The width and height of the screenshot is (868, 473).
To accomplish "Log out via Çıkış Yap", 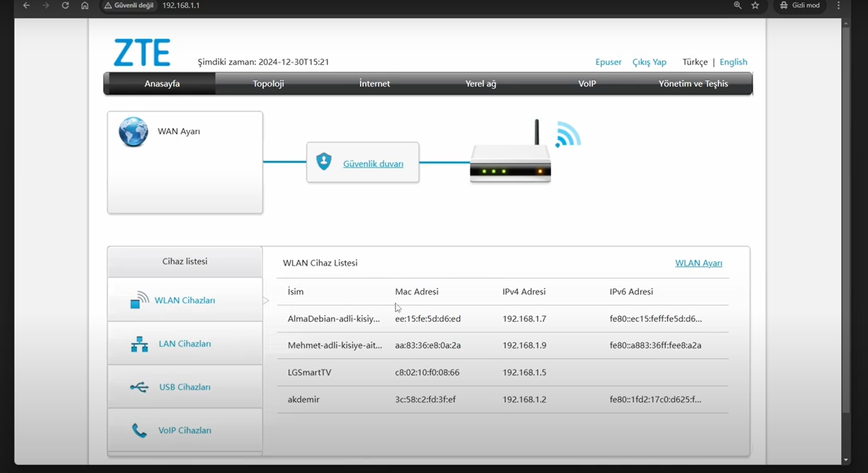I will tap(649, 62).
